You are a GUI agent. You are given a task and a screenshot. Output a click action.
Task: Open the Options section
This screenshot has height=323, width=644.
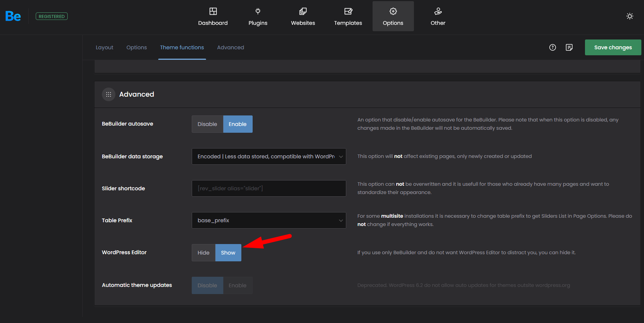tap(393, 16)
